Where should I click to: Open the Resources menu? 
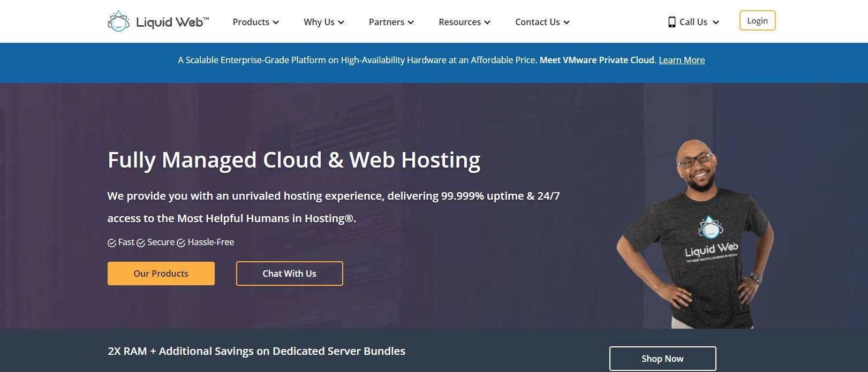point(464,22)
